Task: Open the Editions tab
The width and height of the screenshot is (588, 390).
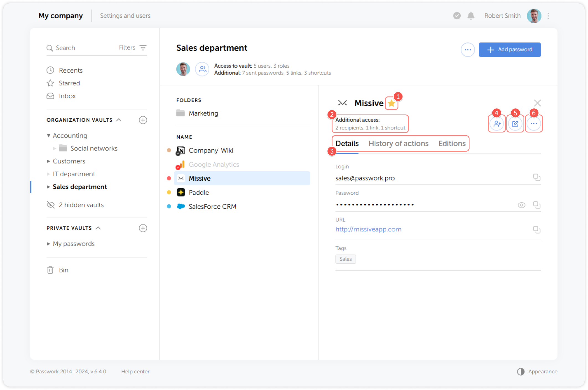Action: [452, 143]
